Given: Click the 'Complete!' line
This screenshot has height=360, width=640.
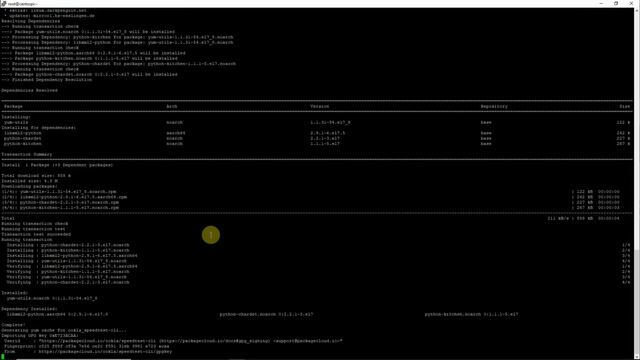Looking at the screenshot, I should coord(13,325).
